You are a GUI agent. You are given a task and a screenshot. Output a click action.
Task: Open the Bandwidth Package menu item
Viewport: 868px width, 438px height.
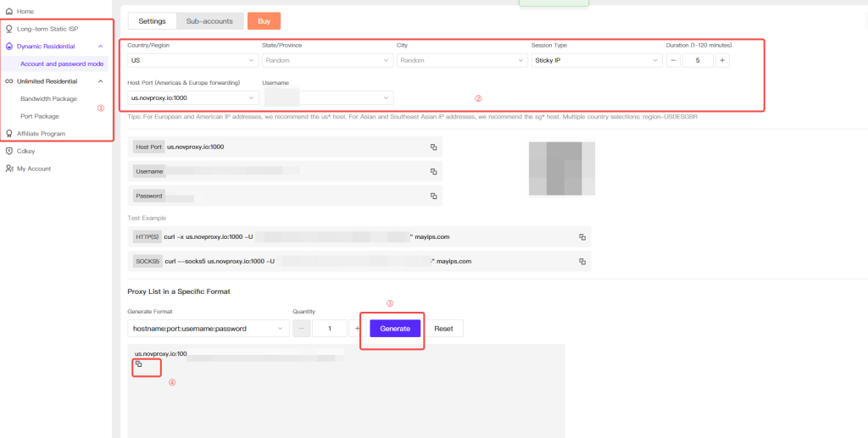pyautogui.click(x=48, y=99)
